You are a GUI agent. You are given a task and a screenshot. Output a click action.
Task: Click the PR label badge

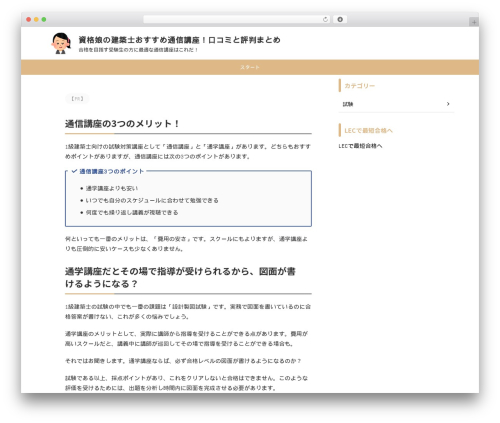pyautogui.click(x=77, y=99)
